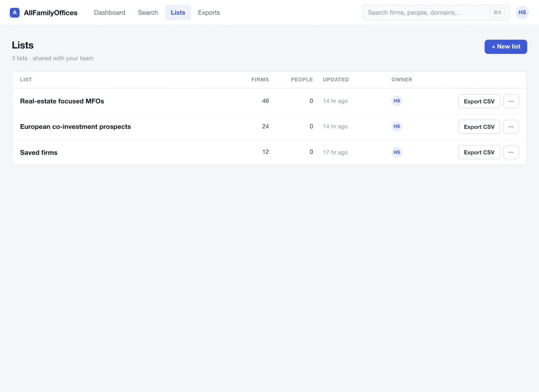
Task: Click the 17 hr ago timestamp
Action: click(335, 152)
